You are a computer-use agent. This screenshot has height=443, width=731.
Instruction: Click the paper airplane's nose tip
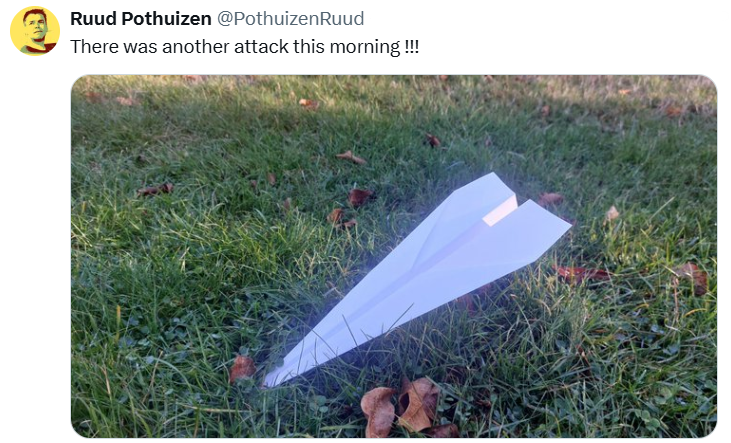tap(270, 381)
